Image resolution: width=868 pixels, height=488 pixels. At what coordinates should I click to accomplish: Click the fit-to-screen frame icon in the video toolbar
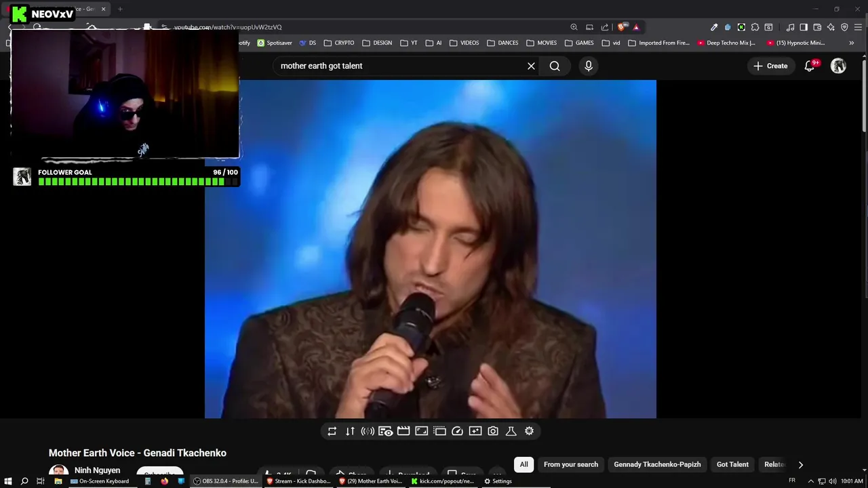(421, 431)
